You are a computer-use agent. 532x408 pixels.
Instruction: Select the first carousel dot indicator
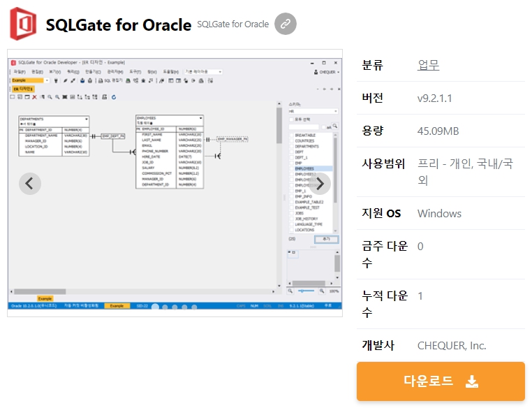click(x=155, y=307)
